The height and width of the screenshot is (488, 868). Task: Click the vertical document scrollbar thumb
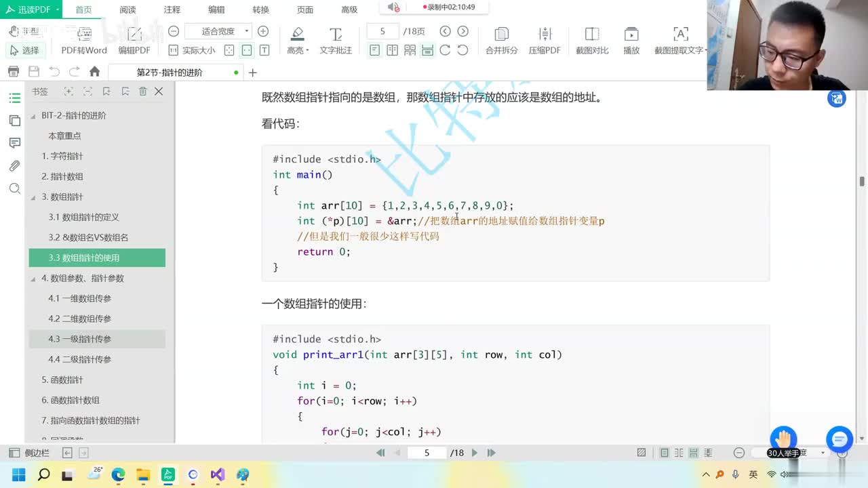coord(862,182)
